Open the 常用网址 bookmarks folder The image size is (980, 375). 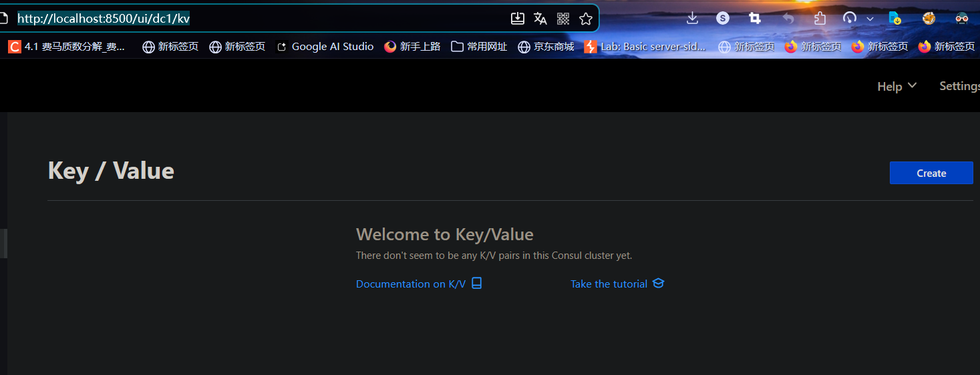pos(479,47)
